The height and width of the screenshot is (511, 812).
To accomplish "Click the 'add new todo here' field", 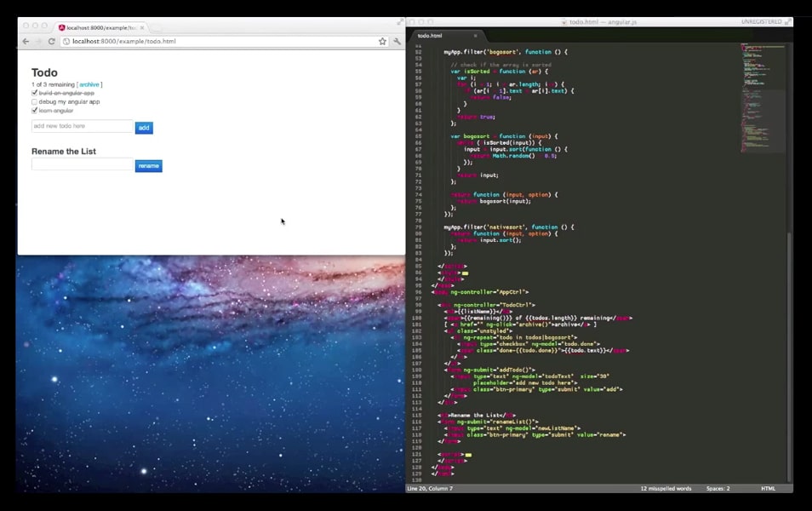I will pyautogui.click(x=83, y=126).
